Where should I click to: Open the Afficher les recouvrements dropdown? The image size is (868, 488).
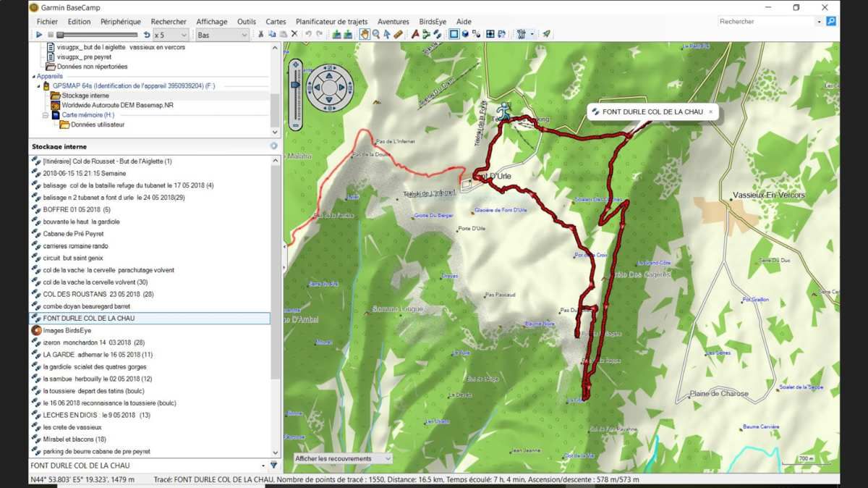[x=343, y=458]
